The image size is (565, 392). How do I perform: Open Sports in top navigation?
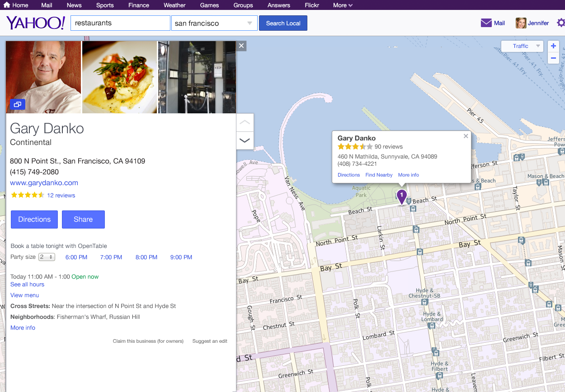(x=104, y=5)
